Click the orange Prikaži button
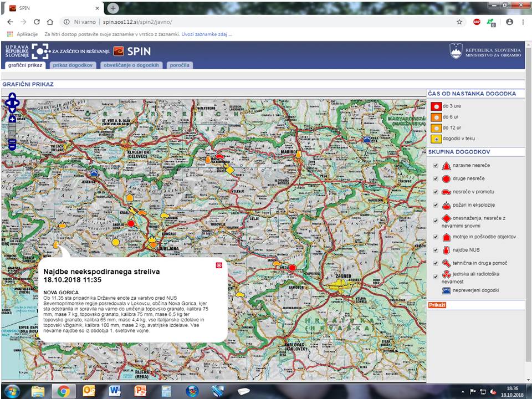Screen dimensions: 532x399 point(437,305)
